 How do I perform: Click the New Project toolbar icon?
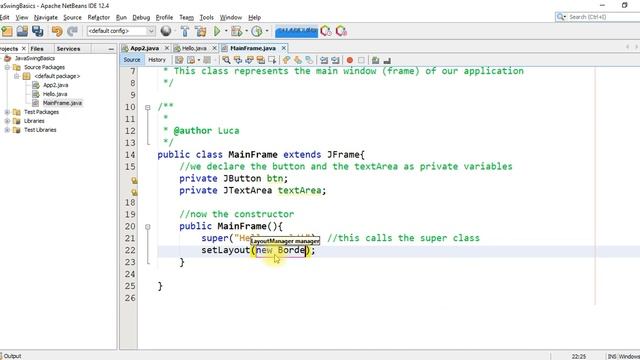(7, 31)
